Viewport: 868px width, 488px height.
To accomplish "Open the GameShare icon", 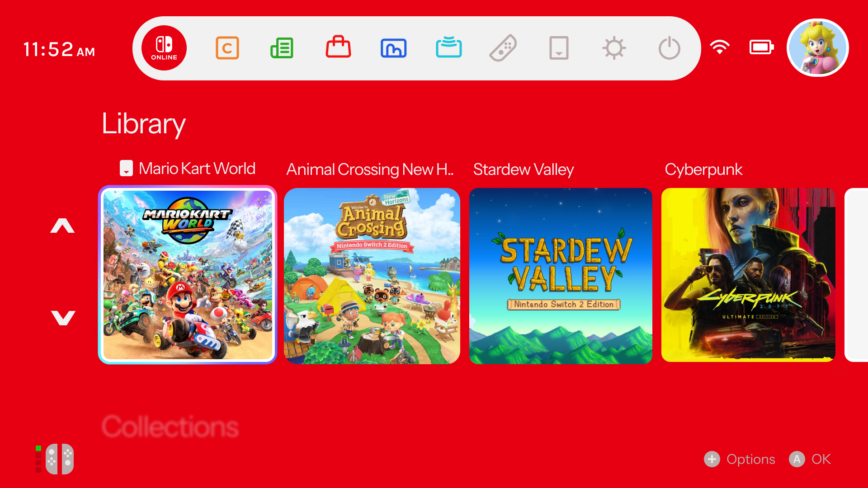I will [x=448, y=47].
